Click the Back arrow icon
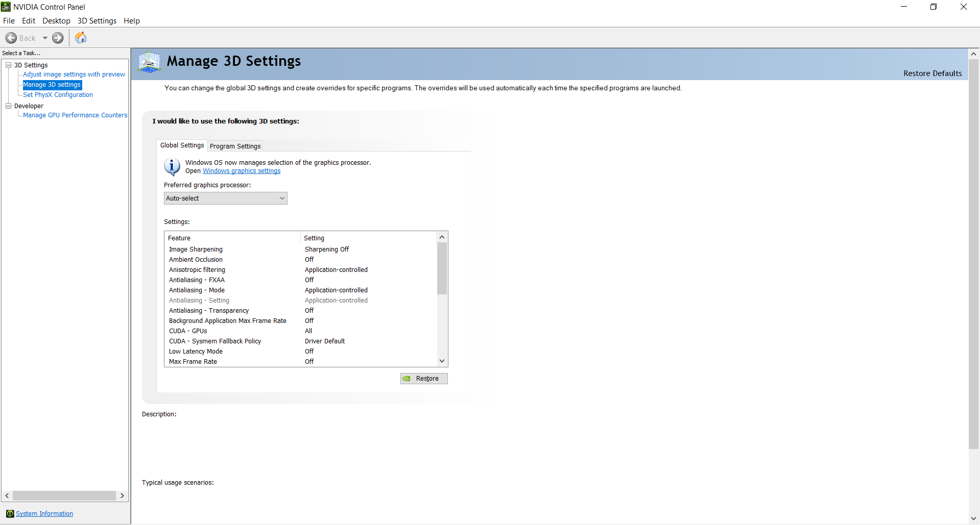980x525 pixels. tap(11, 38)
